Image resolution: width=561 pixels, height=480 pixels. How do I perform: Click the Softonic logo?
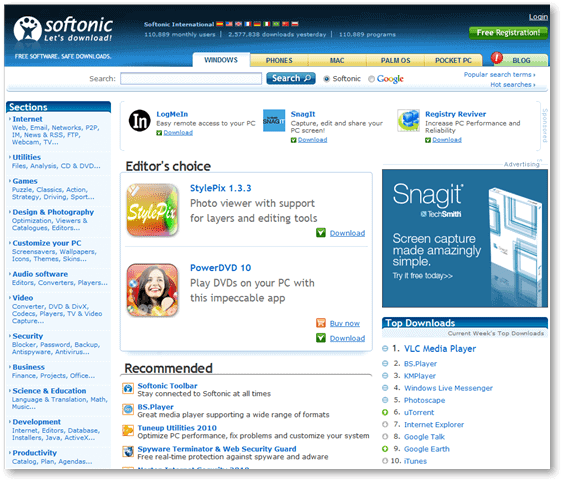point(63,29)
